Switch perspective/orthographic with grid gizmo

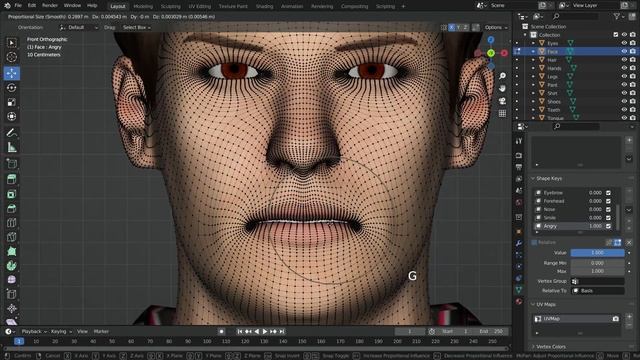(502, 113)
